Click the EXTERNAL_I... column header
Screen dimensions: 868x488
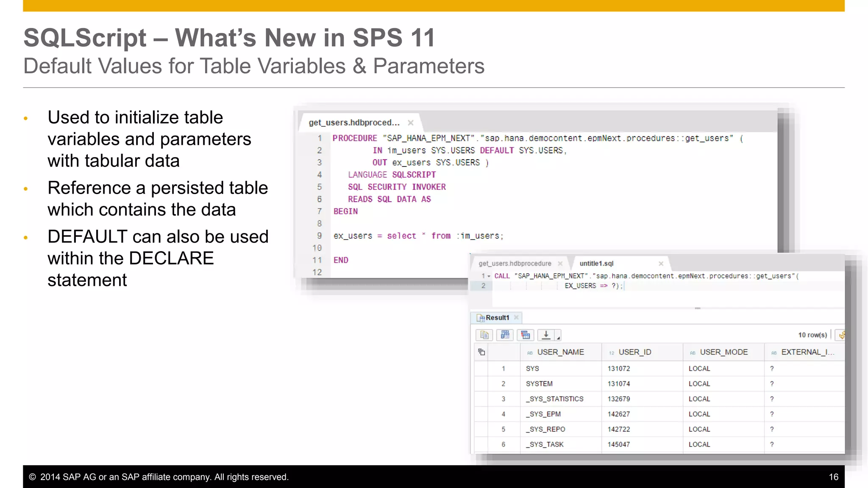click(804, 352)
